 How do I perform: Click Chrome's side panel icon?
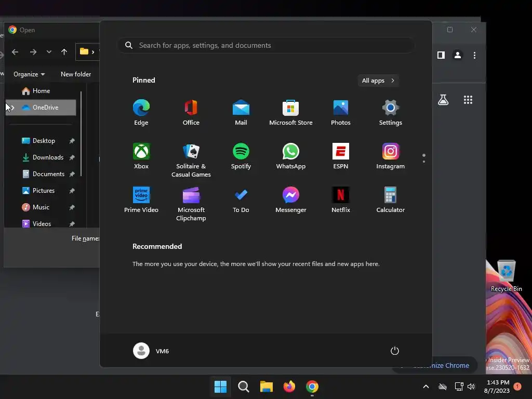[x=441, y=55]
